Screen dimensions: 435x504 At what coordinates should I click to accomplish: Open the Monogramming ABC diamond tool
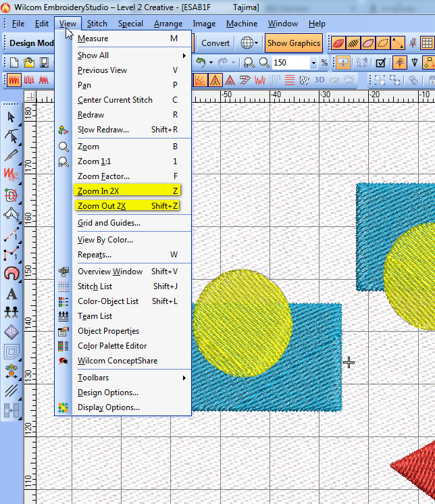click(x=11, y=332)
